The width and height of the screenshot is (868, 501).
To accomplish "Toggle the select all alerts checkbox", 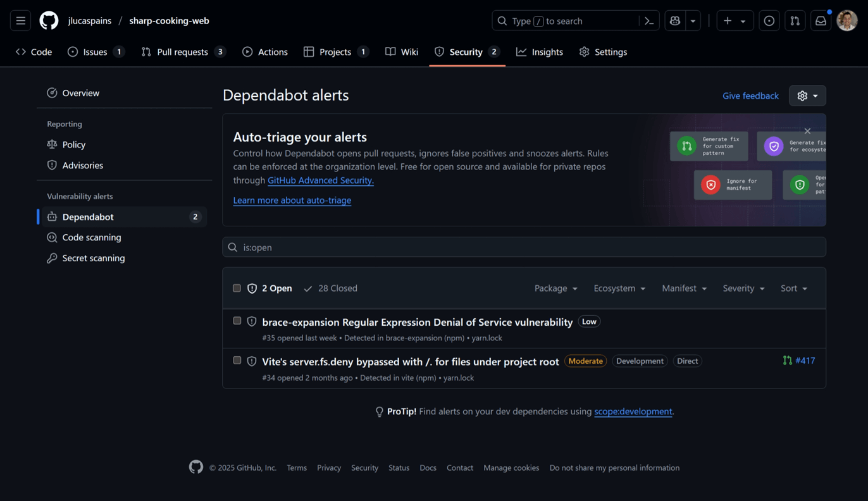I will (x=237, y=288).
